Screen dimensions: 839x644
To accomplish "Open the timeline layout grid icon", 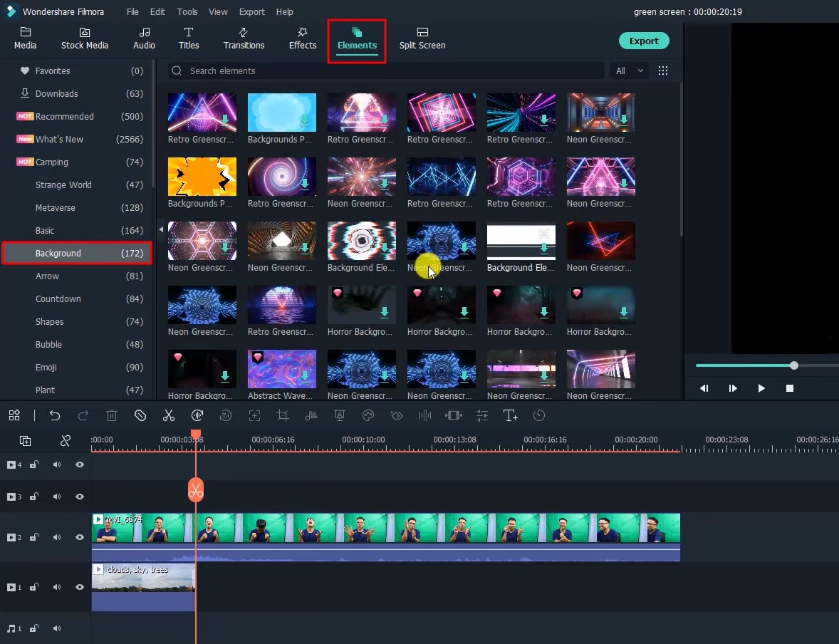I will click(14, 415).
